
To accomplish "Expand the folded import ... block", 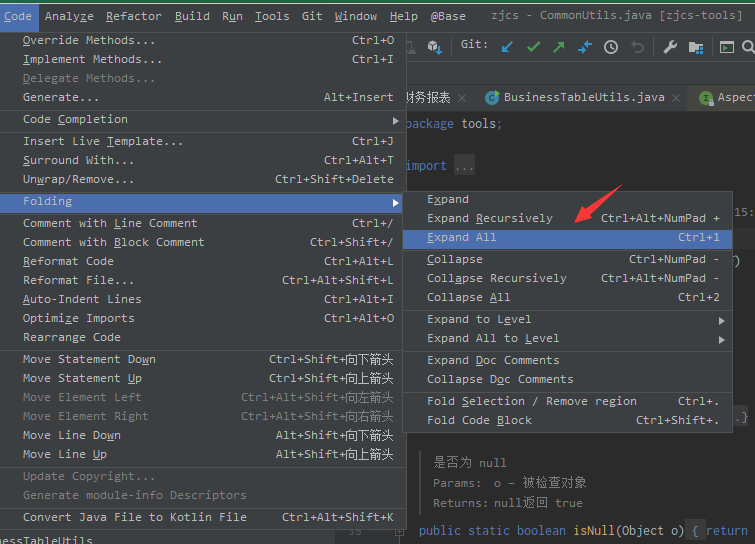I will (465, 166).
